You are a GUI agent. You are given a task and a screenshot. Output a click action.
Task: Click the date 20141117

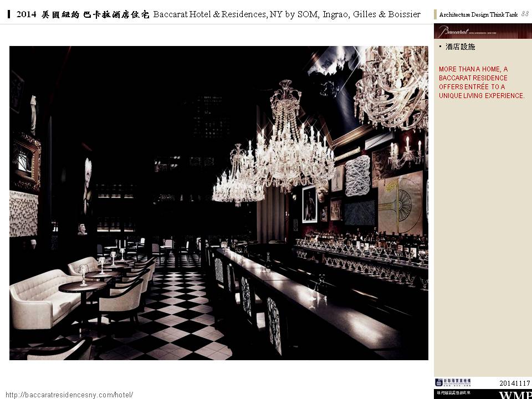coord(515,383)
